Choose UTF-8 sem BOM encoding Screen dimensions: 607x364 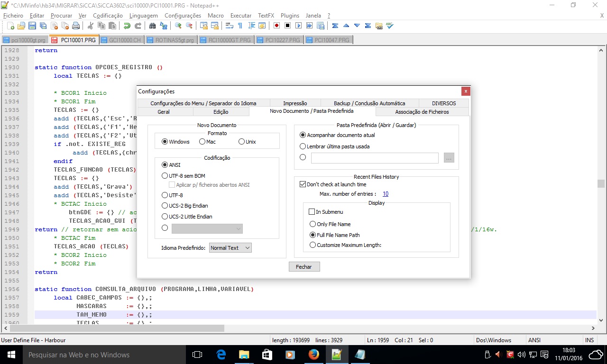pyautogui.click(x=165, y=176)
